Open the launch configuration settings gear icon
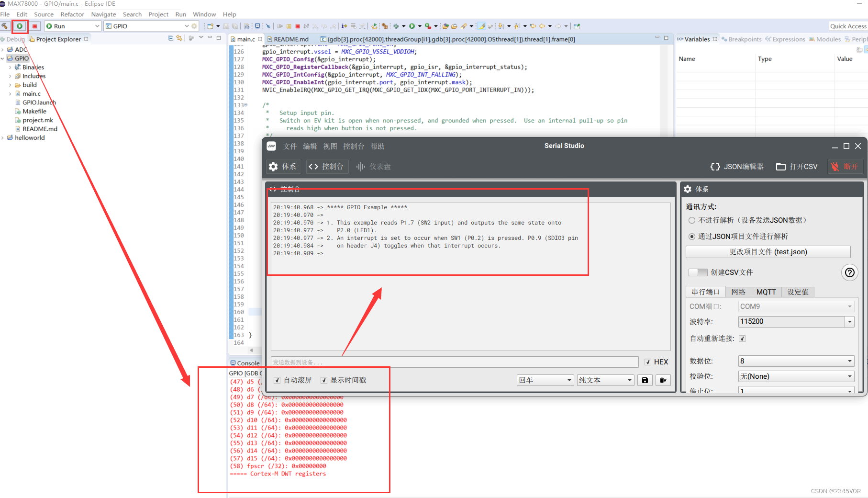 pyautogui.click(x=194, y=26)
